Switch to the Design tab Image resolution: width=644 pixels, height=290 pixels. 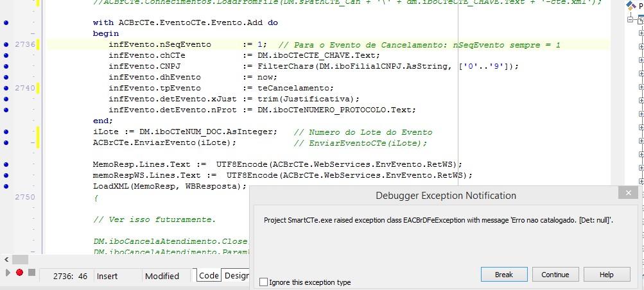(236, 276)
